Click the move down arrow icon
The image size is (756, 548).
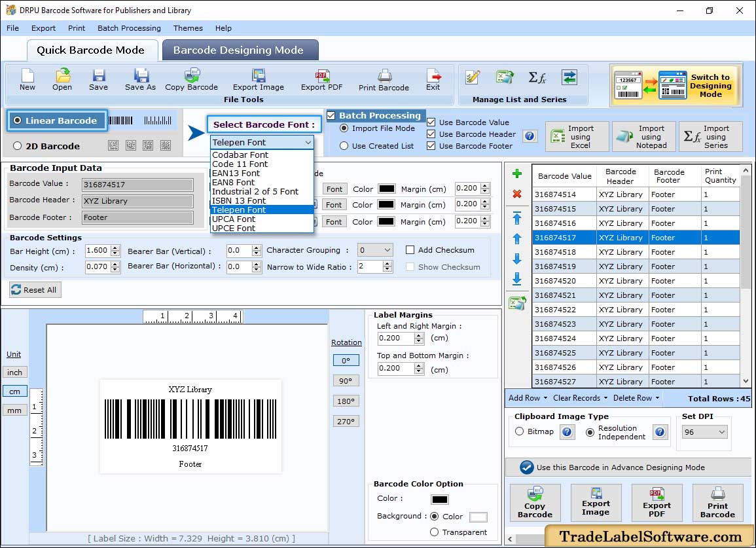point(517,259)
